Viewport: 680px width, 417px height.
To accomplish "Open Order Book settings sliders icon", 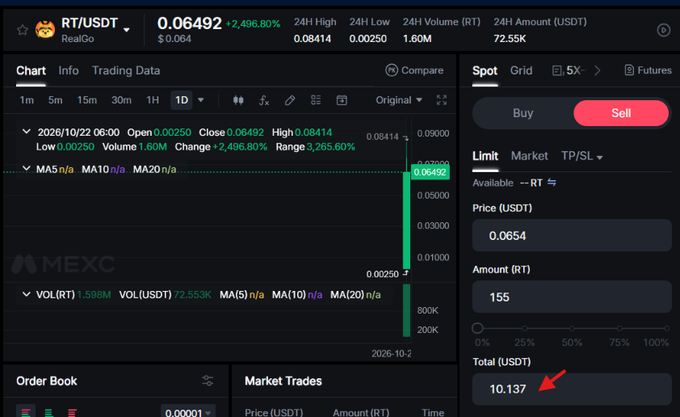I will click(208, 381).
